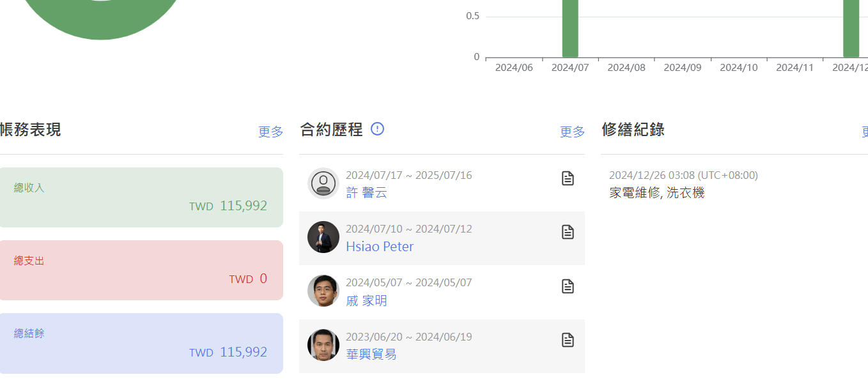Viewport: 868px width, 384px height.
Task: Click the 2024/07 green chart bar
Action: pos(570,29)
